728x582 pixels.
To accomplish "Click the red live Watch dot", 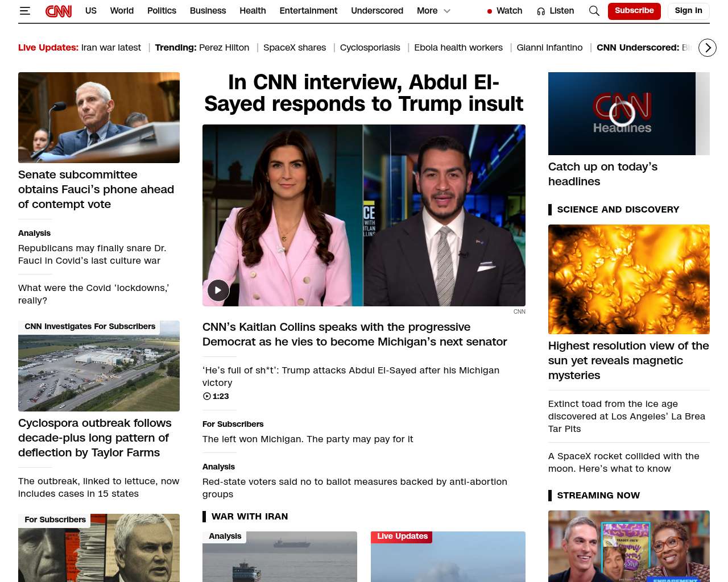I will [x=490, y=11].
